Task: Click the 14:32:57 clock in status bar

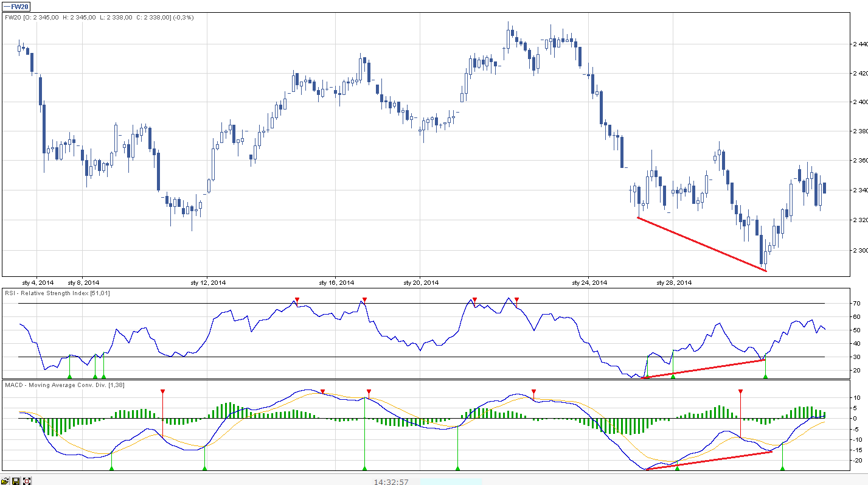Action: click(x=391, y=481)
